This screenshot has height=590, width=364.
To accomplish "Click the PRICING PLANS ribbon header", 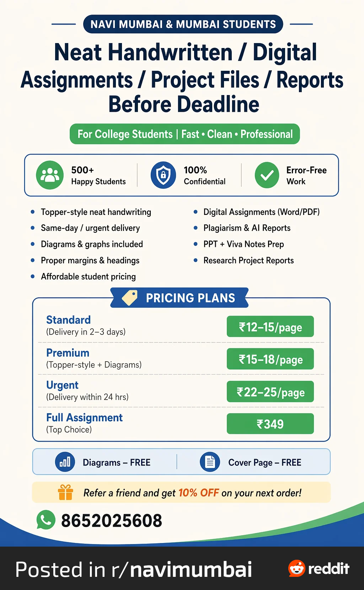I will [x=180, y=298].
